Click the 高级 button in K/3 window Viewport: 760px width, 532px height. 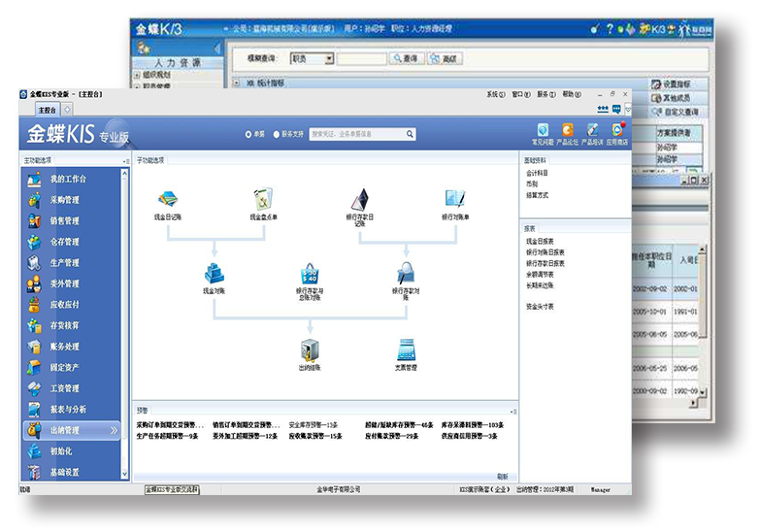click(x=445, y=58)
